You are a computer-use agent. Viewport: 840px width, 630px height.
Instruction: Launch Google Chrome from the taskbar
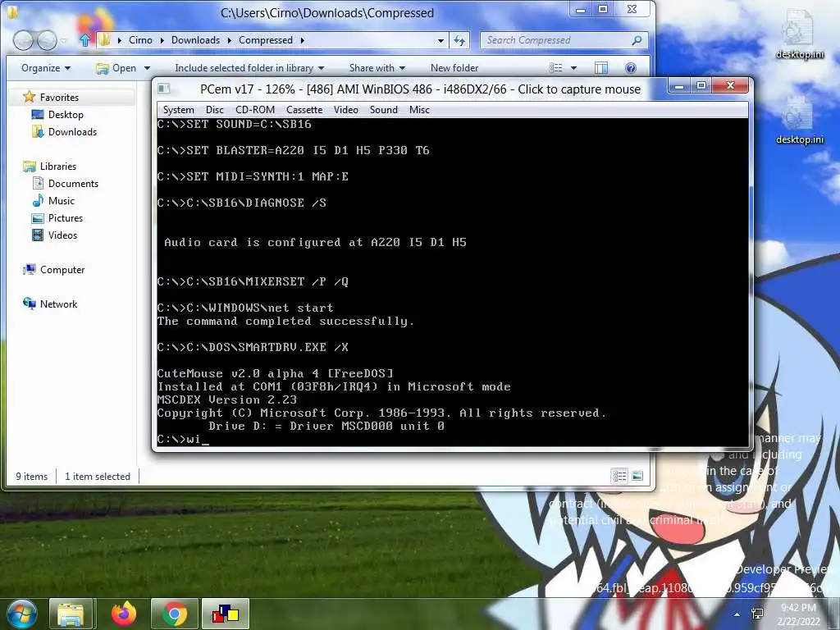(175, 614)
